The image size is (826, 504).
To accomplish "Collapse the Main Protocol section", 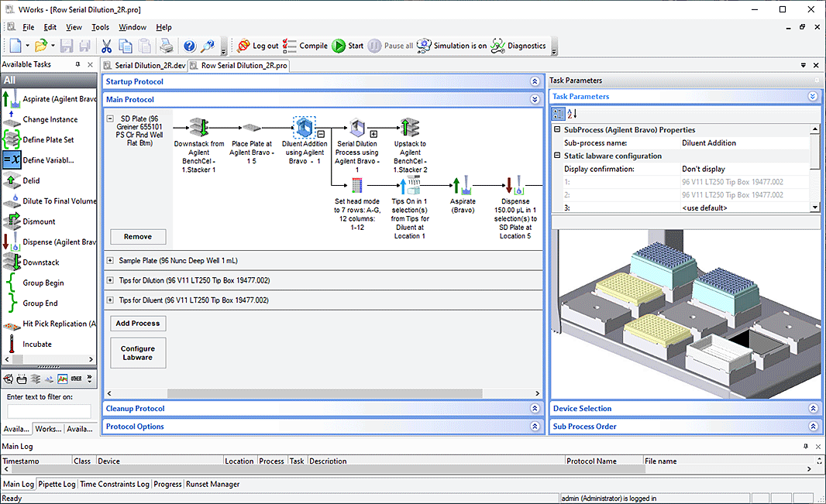I will coord(535,99).
